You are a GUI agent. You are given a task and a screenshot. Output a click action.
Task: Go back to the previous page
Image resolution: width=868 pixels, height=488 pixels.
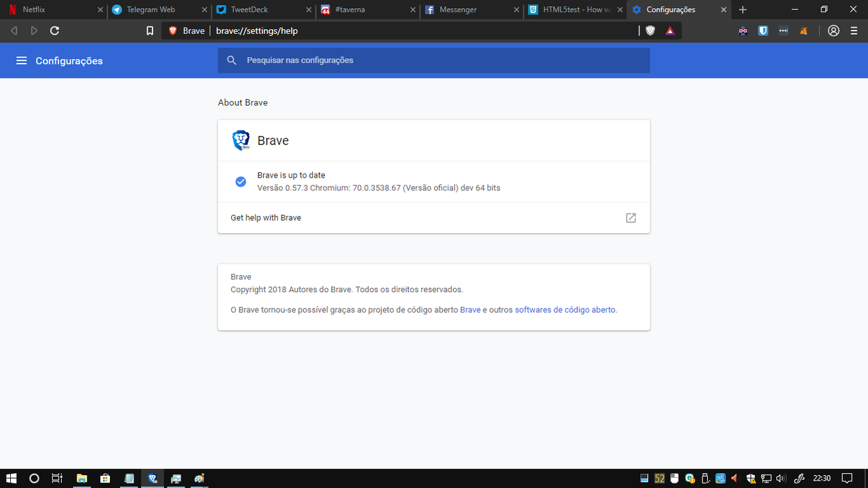(x=14, y=30)
